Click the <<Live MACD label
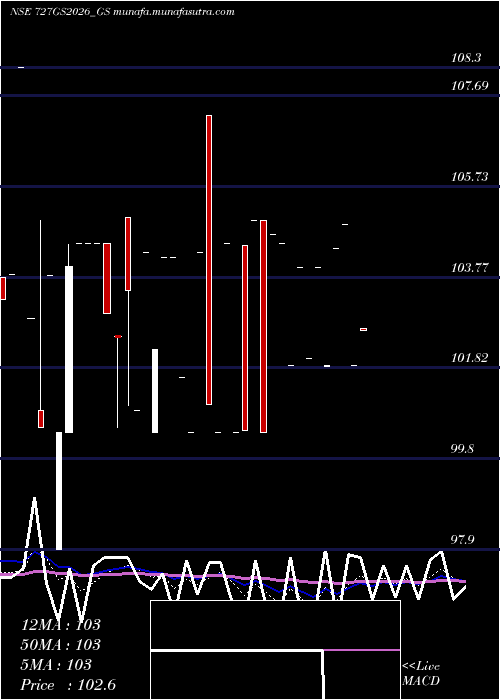The image size is (500, 700). 421,674
